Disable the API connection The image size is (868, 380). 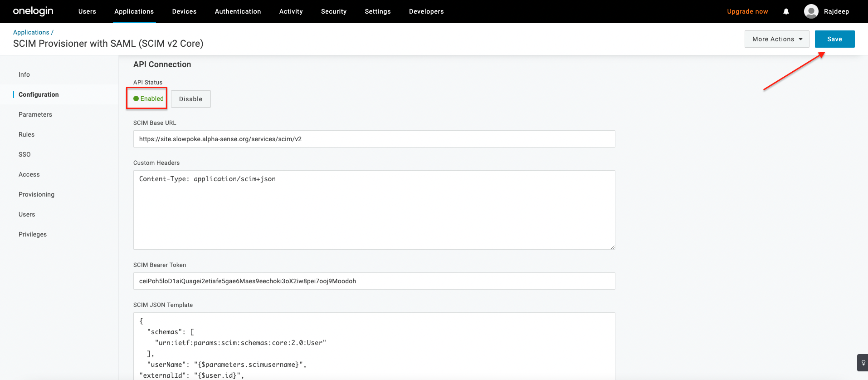coord(190,99)
